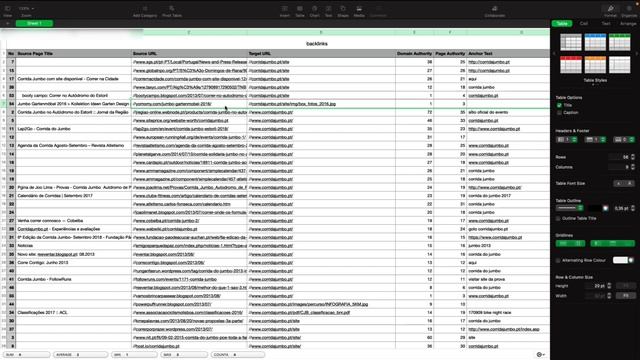The height and width of the screenshot is (360, 640).
Task: Select the Domain Authority column header
Action: (414, 53)
